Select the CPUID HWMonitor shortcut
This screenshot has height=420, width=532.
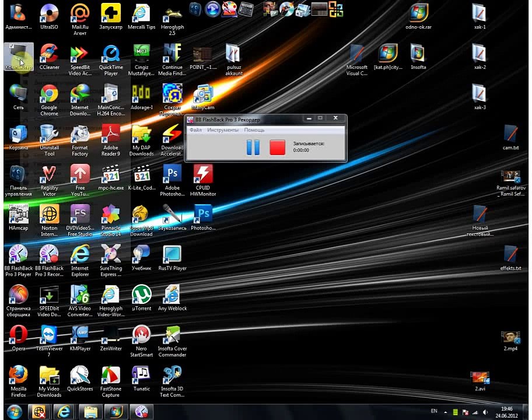coord(203,180)
